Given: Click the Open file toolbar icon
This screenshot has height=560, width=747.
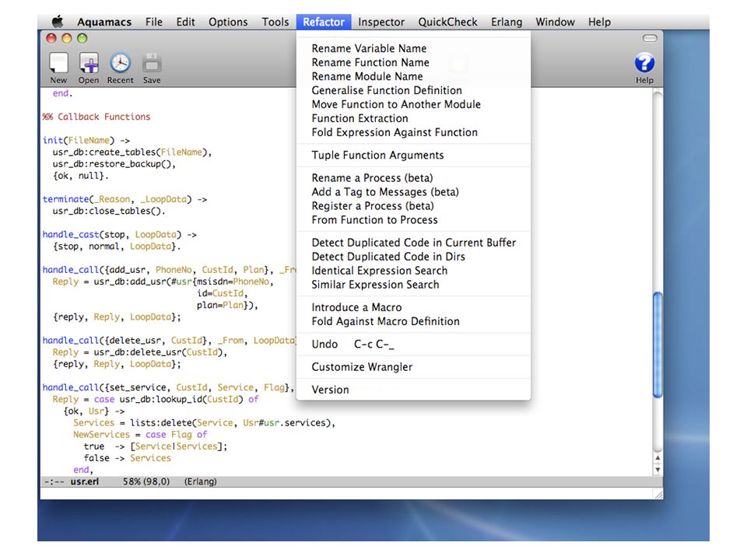Looking at the screenshot, I should pyautogui.click(x=89, y=63).
